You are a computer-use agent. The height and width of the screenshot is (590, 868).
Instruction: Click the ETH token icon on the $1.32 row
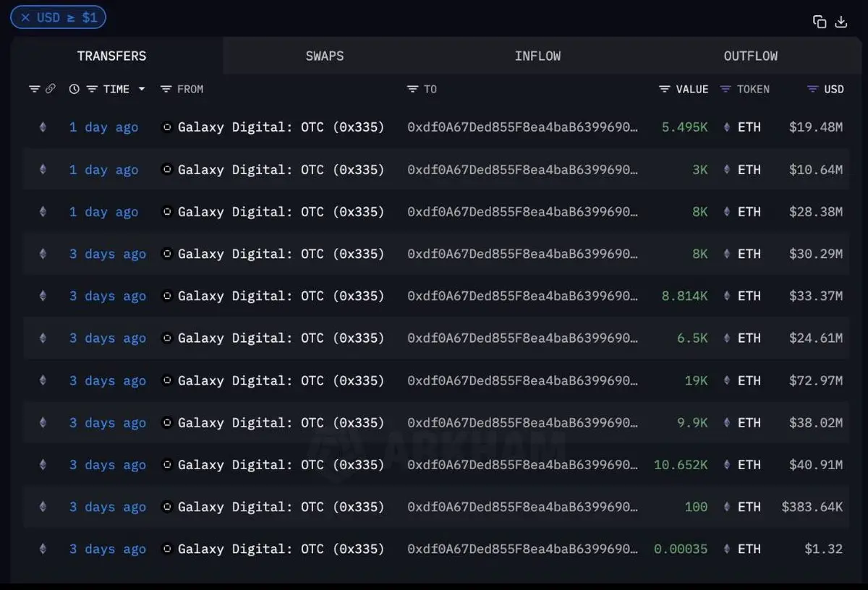click(x=727, y=549)
